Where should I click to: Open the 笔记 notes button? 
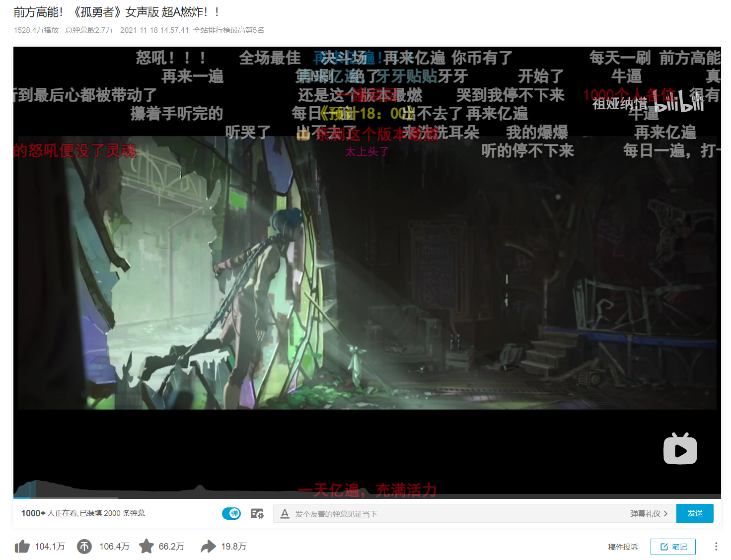(x=673, y=547)
